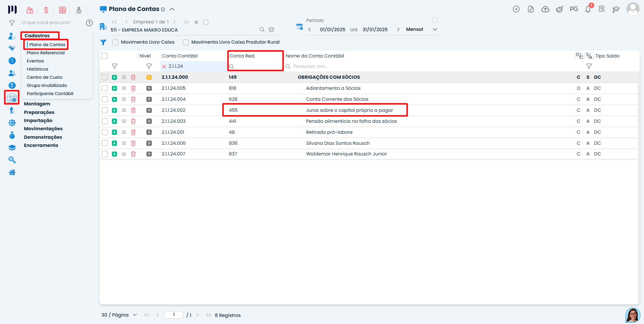The image size is (644, 324).
Task: Click the cloud upload icon
Action: click(545, 9)
